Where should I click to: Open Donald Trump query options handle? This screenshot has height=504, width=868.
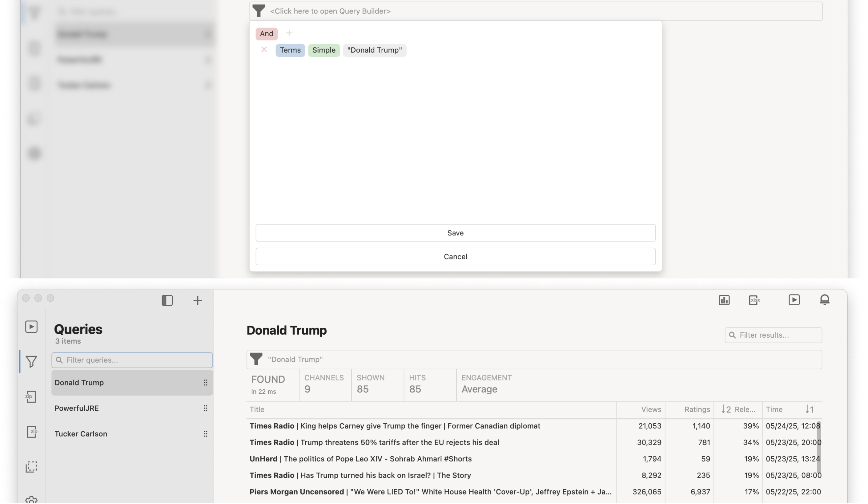[205, 383]
